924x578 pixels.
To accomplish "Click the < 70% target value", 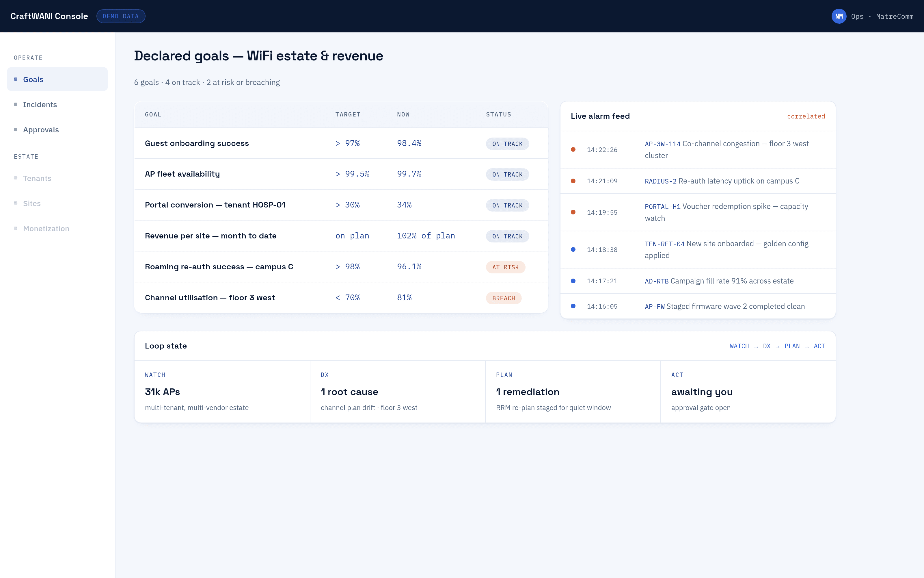I will tap(347, 298).
